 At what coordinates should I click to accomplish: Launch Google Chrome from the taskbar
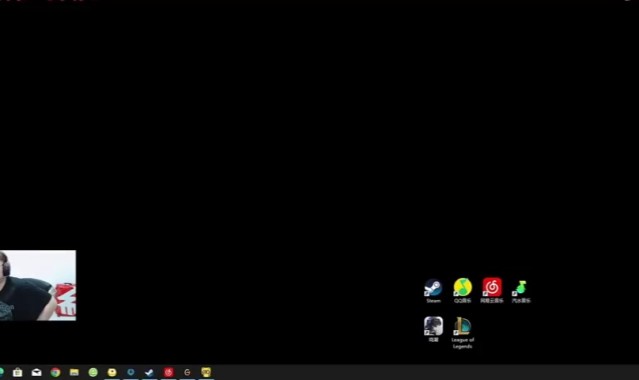coord(55,372)
